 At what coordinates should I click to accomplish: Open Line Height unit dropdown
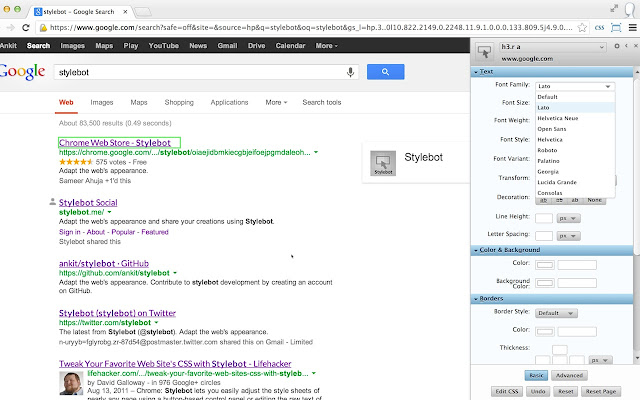pyautogui.click(x=568, y=218)
